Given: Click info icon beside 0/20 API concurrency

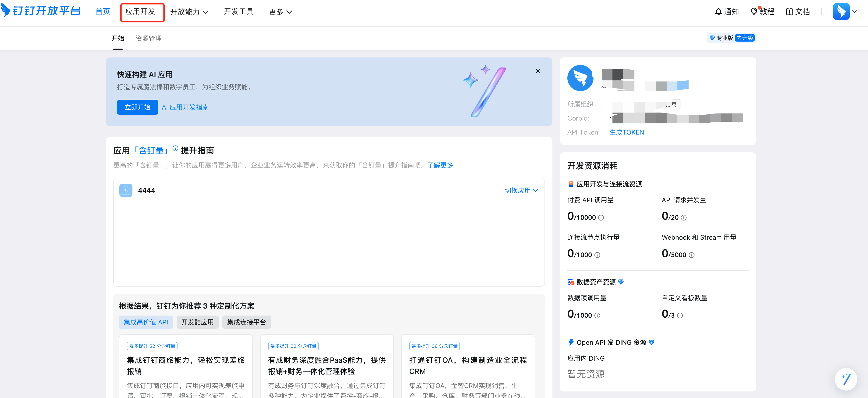Looking at the screenshot, I should pyautogui.click(x=684, y=218).
